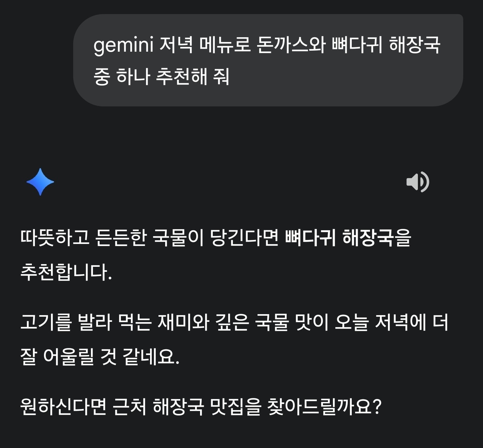Click the bold "뼈다귀 해장국을" recommendation text
This screenshot has width=483, height=448.
coord(348,238)
